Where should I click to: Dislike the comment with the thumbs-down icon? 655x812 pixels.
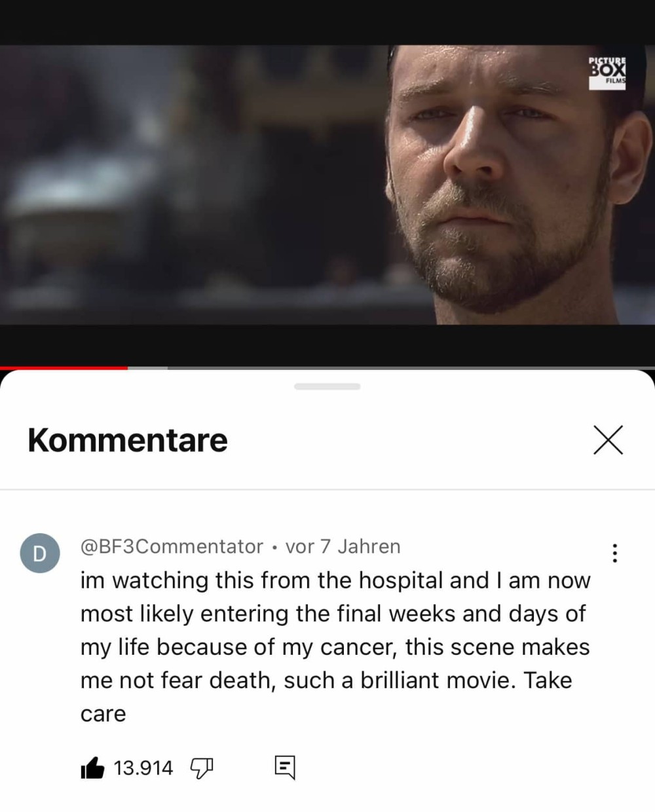tap(201, 767)
